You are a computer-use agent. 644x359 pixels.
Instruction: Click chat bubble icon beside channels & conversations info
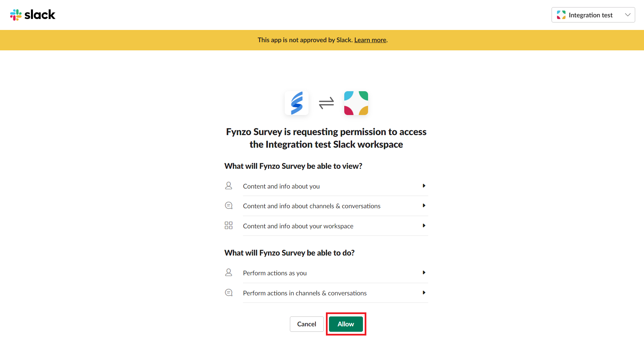229,206
